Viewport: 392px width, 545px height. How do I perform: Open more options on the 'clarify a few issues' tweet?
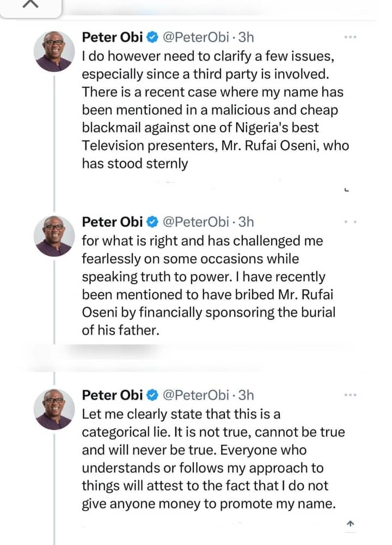(x=351, y=38)
